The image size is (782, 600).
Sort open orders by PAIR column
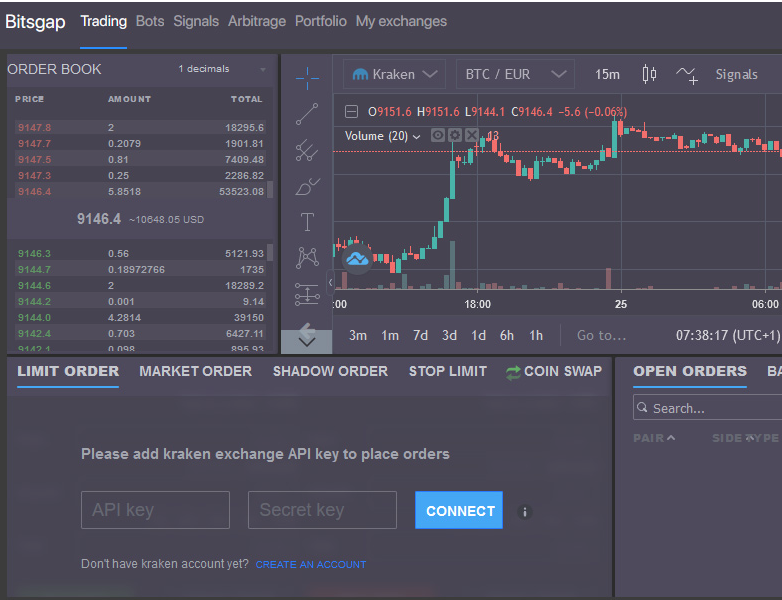click(654, 438)
